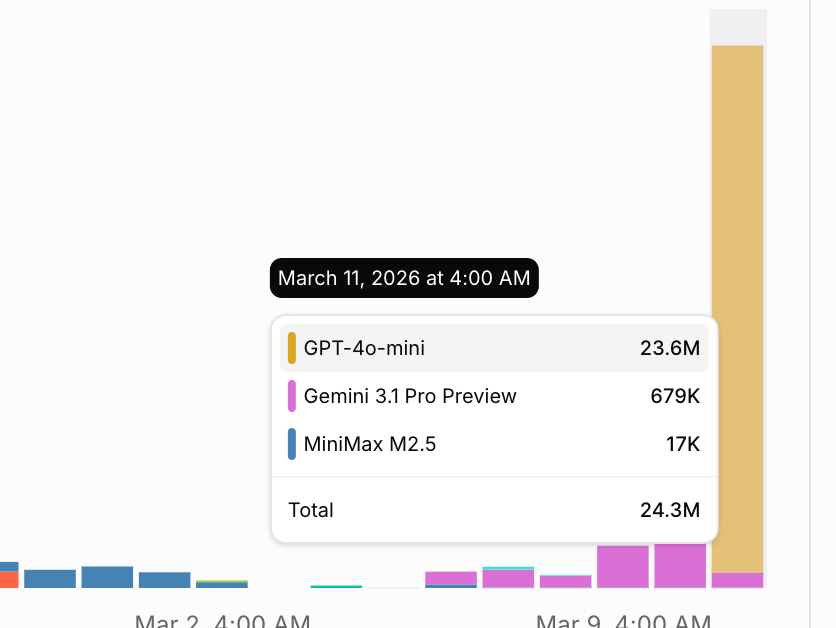The image size is (836, 628).
Task: Click the Mar 9, 4:00 AM axis label
Action: pyautogui.click(x=623, y=621)
